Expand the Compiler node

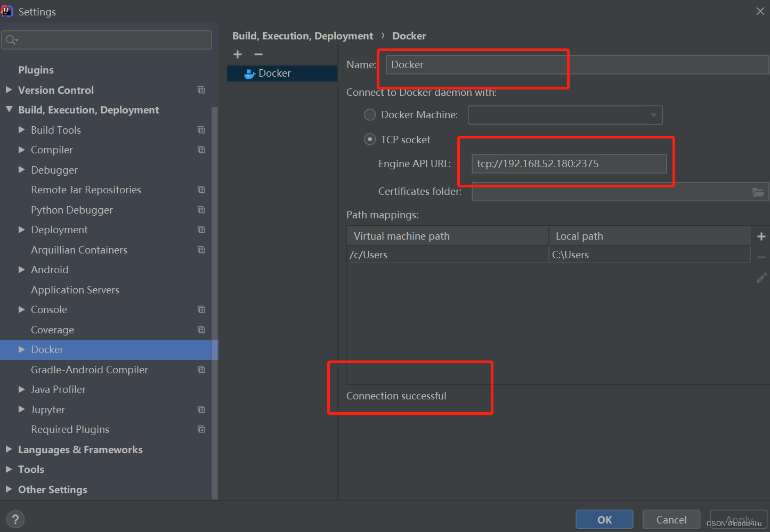pos(22,150)
